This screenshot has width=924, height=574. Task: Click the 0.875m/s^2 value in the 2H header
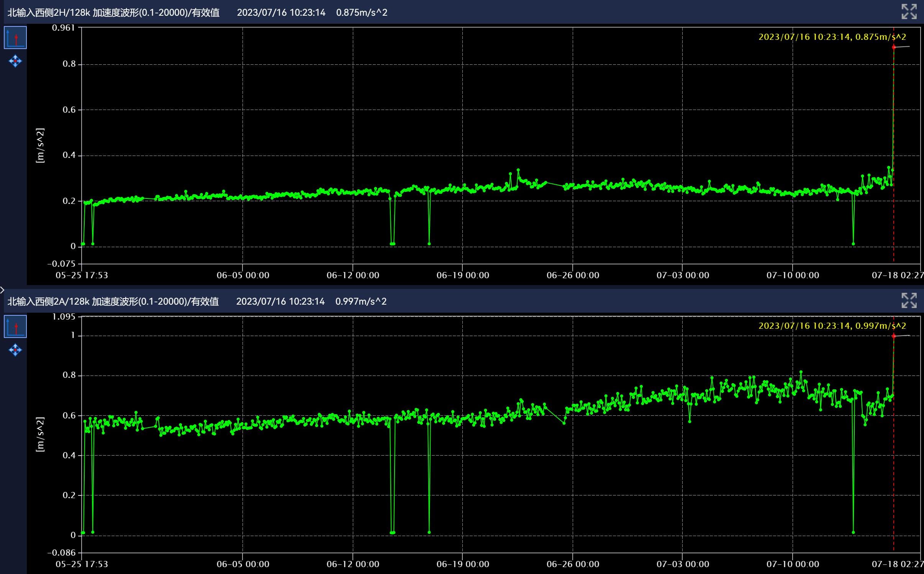[x=361, y=13]
